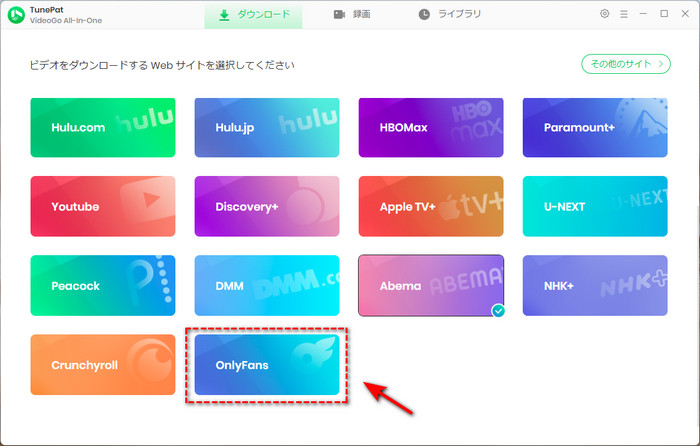Select the U-NEXT site tile
Screen dimensions: 700x446
coord(595,206)
